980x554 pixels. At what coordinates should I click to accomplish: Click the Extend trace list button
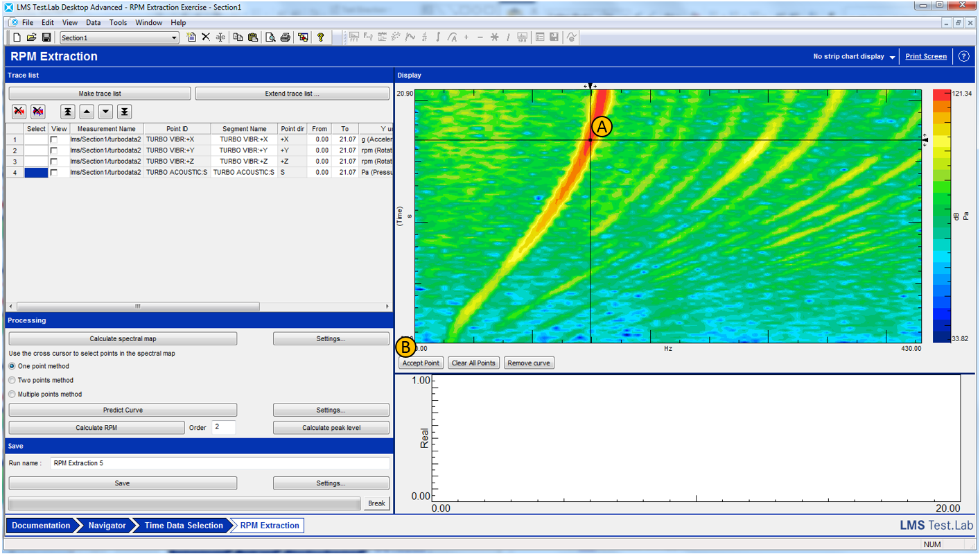tap(292, 94)
